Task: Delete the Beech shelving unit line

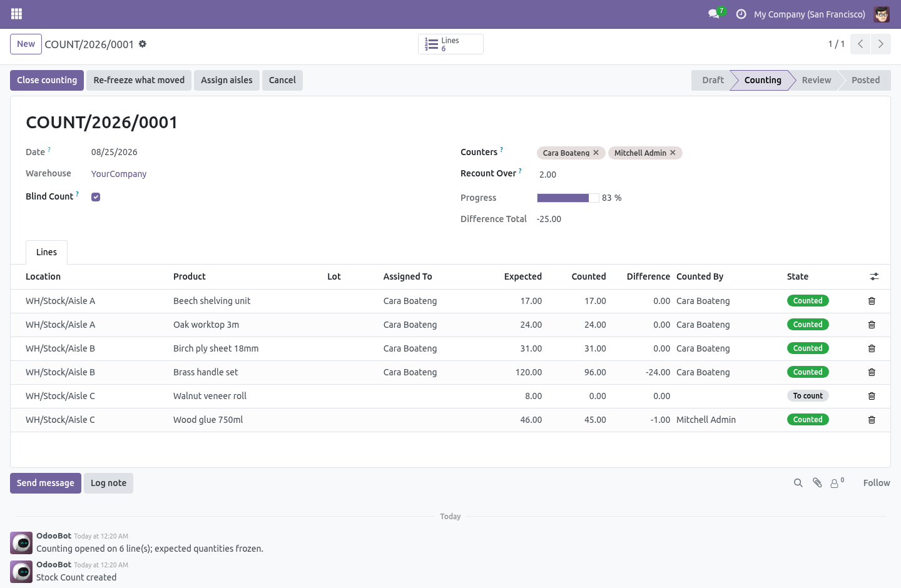Action: click(872, 301)
